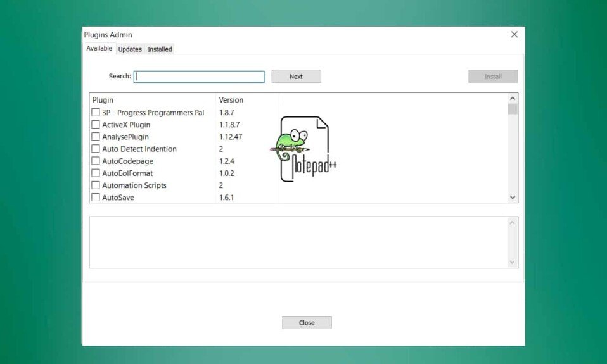This screenshot has width=607, height=364.
Task: Switch to the Available tab
Action: tap(99, 48)
